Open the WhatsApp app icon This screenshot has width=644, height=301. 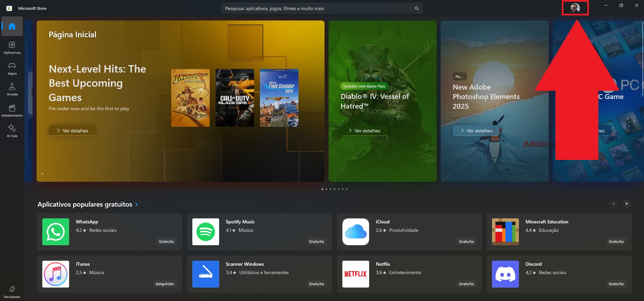pyautogui.click(x=56, y=232)
